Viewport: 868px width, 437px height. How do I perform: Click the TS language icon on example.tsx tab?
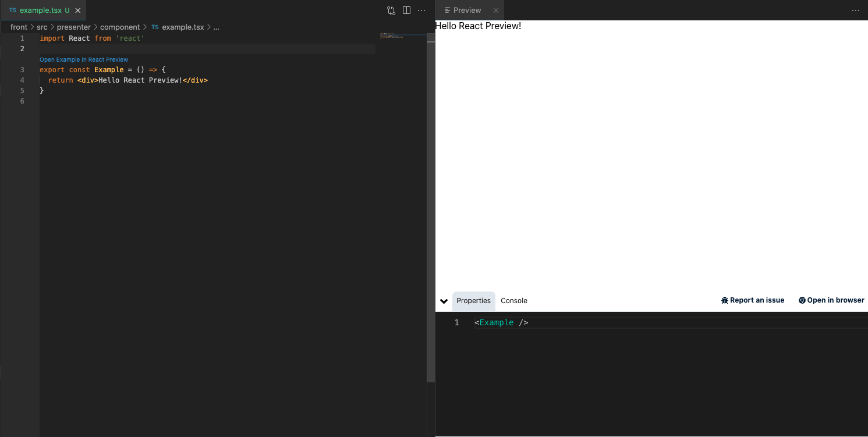point(12,10)
